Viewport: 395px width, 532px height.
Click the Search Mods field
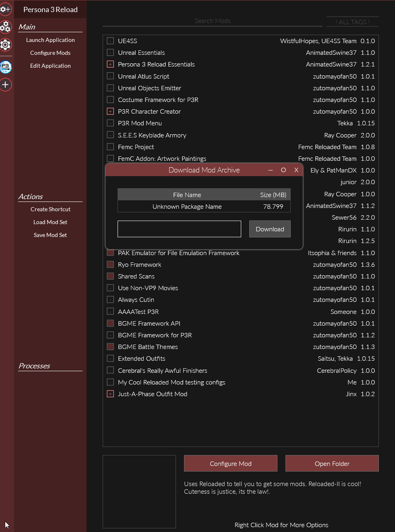pyautogui.click(x=213, y=21)
